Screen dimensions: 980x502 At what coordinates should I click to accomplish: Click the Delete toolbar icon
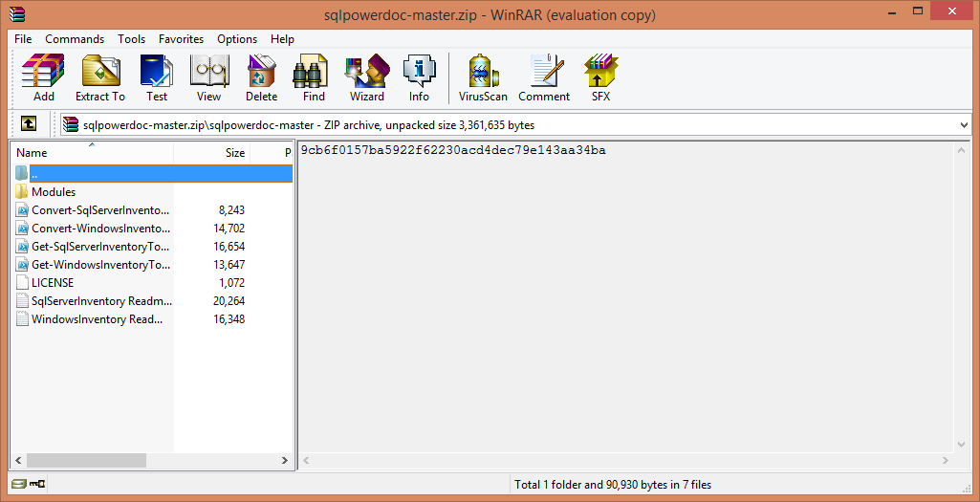coord(261,77)
